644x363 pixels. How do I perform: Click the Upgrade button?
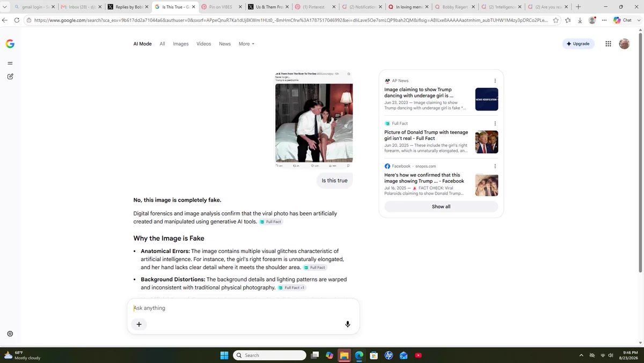(x=579, y=44)
